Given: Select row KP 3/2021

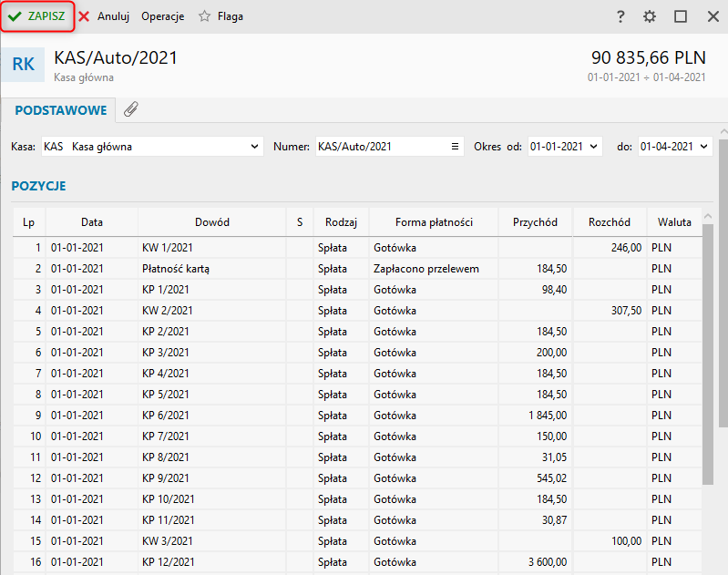Looking at the screenshot, I should click(x=357, y=353).
